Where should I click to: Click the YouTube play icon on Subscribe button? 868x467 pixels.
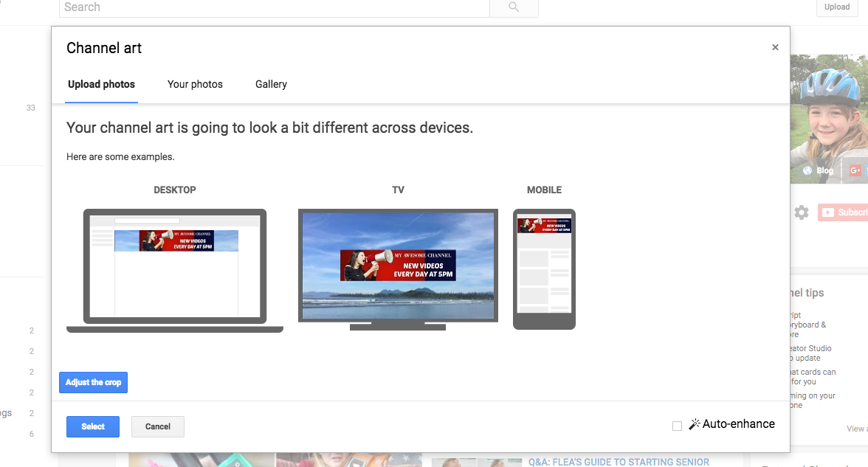point(828,212)
